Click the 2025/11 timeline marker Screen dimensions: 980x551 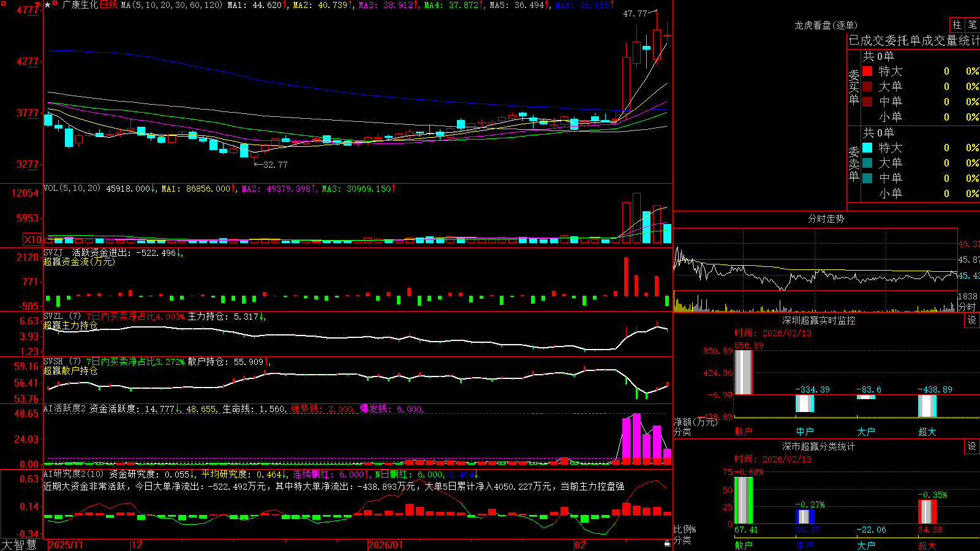point(66,545)
